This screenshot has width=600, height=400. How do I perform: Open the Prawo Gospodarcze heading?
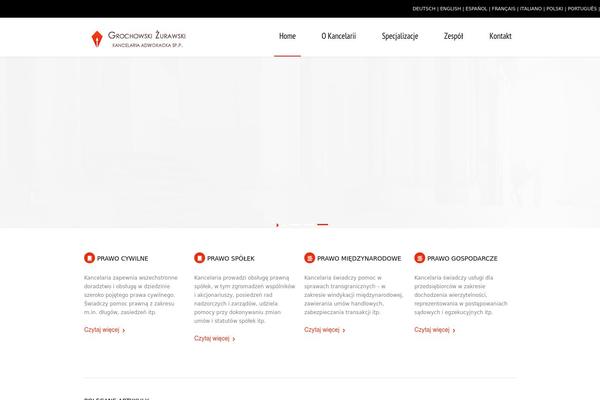[462, 258]
